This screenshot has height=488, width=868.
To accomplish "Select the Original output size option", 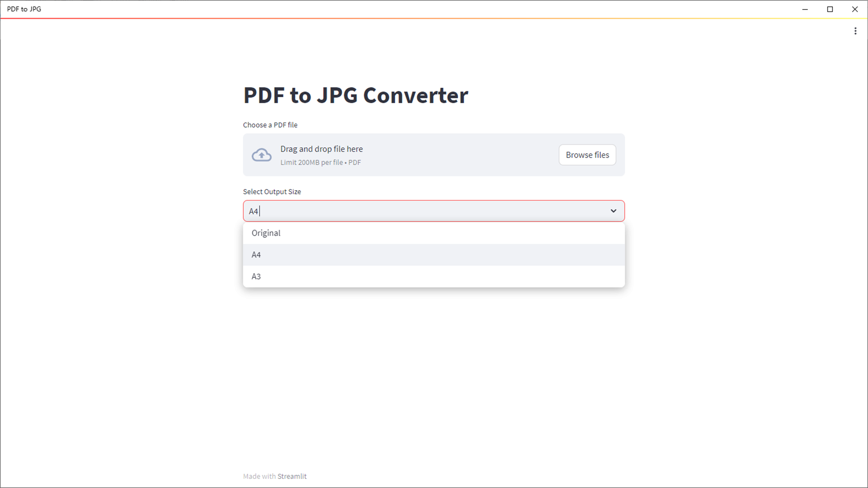I will pyautogui.click(x=266, y=233).
